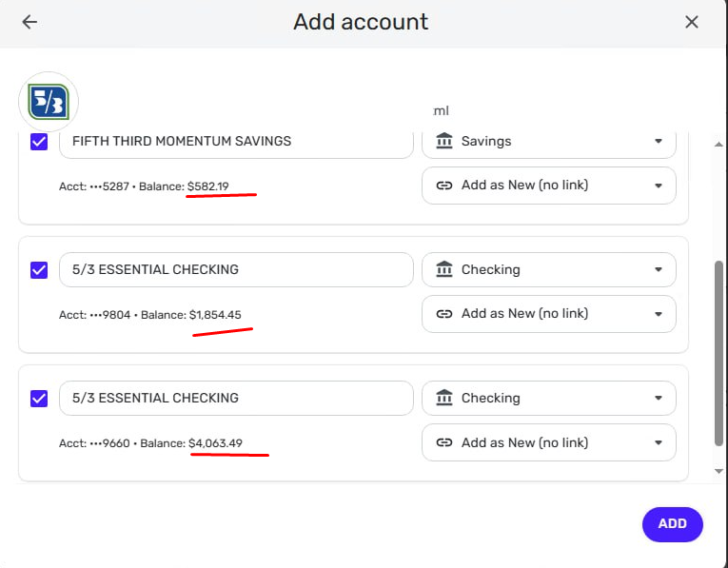
Task: Click the bank icon in Savings dropdown
Action: (x=444, y=141)
